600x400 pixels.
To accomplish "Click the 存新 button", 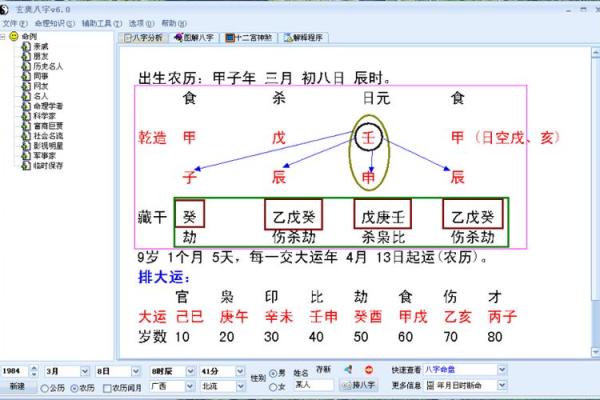I will tap(323, 369).
